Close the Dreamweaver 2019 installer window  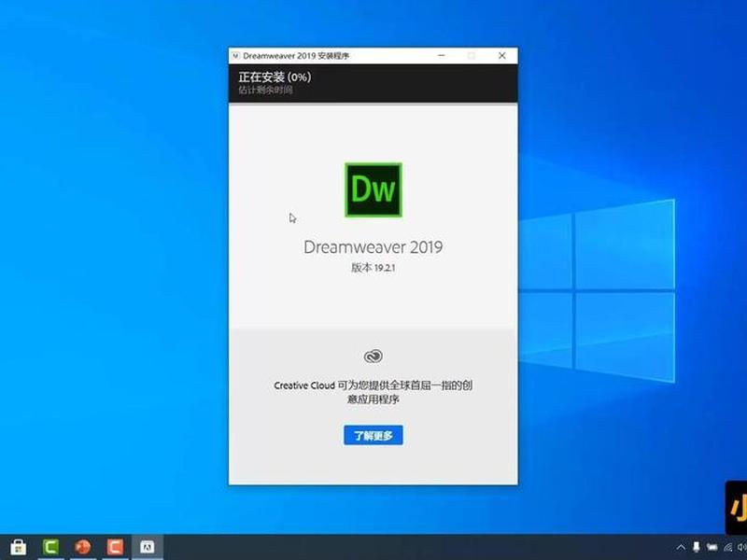click(x=502, y=56)
